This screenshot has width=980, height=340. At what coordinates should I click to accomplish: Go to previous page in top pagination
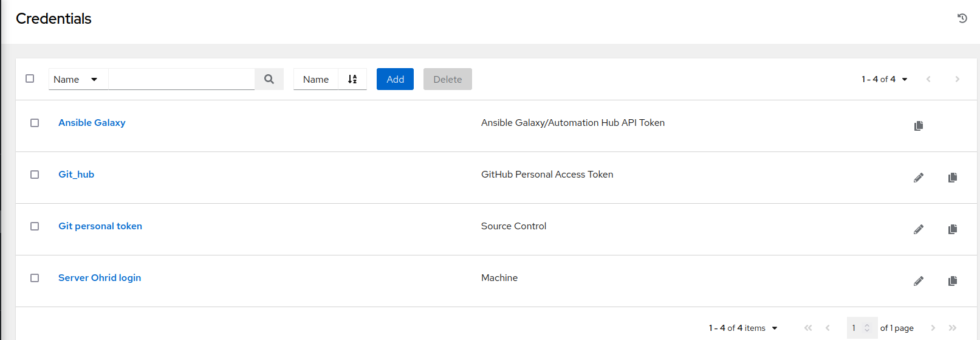[x=928, y=79]
